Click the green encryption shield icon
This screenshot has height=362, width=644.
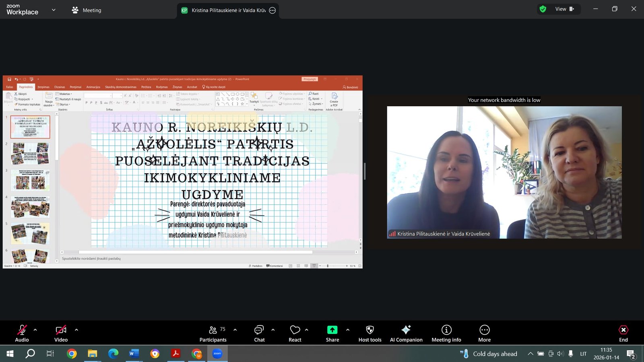point(543,9)
